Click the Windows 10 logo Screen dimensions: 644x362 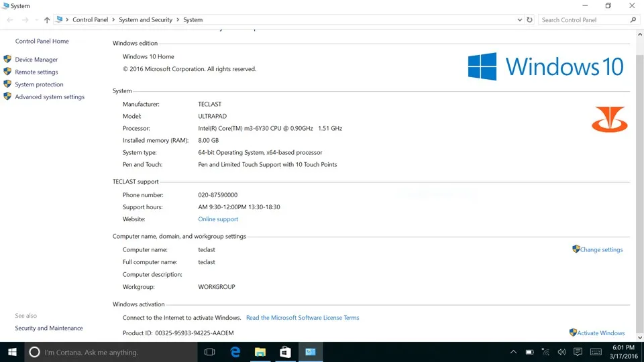pyautogui.click(x=545, y=66)
